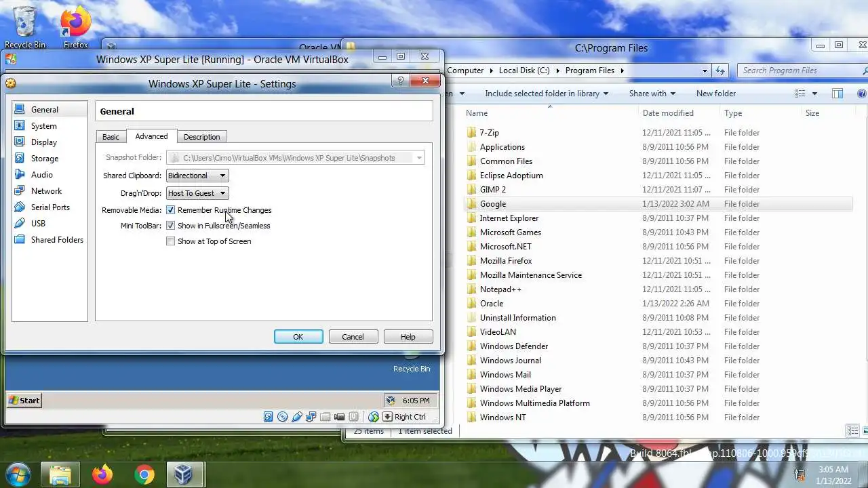Image resolution: width=868 pixels, height=488 pixels.
Task: Click the Storage disk icon in settings sidebar
Action: click(x=20, y=158)
